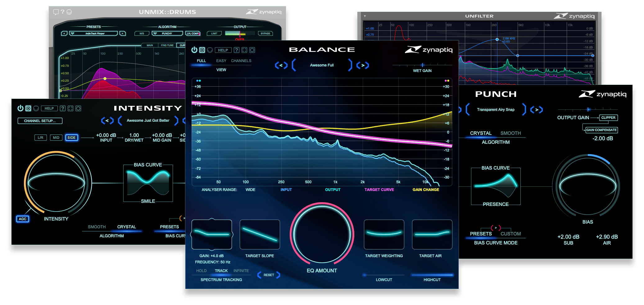Open the Balance preset grid icon

[x=202, y=50]
